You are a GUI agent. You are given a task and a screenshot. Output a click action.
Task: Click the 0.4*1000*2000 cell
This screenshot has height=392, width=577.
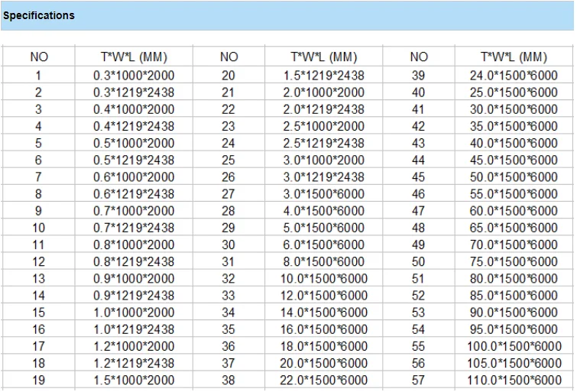pyautogui.click(x=134, y=109)
